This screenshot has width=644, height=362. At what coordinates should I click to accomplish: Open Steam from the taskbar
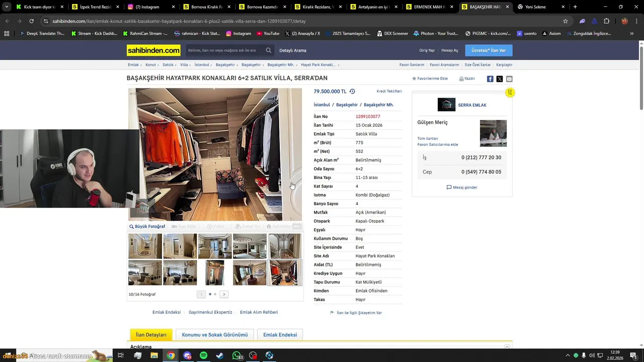click(x=220, y=355)
